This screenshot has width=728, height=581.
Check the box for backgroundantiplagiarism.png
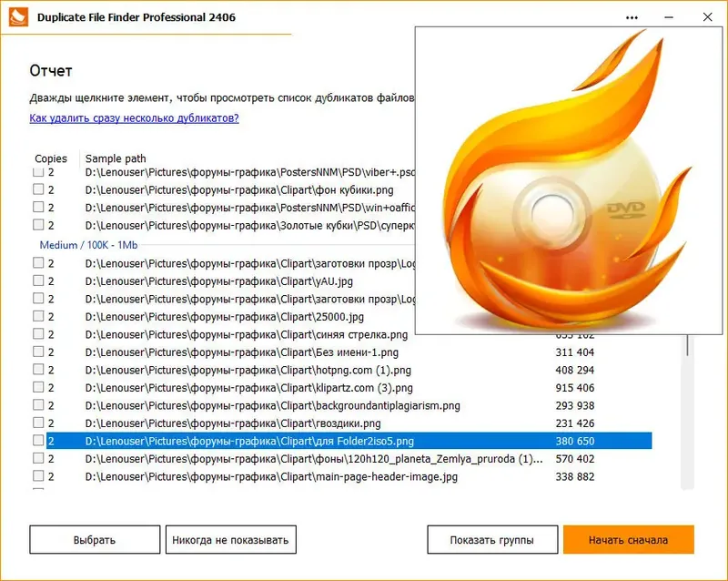pos(38,404)
